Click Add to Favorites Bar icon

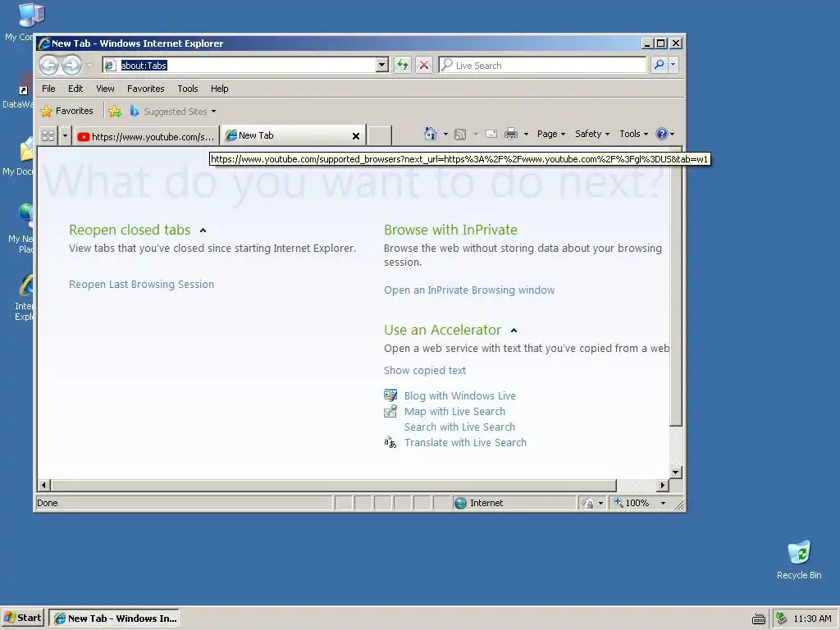click(x=115, y=112)
